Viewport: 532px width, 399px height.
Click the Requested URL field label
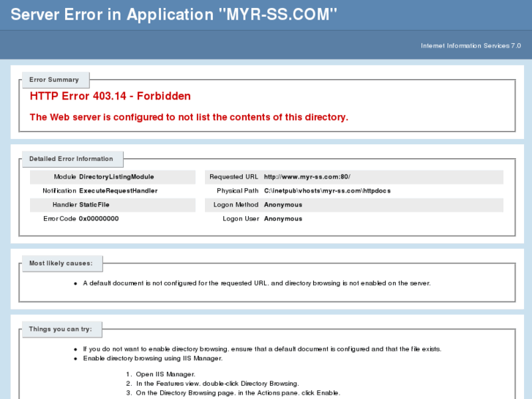233,176
